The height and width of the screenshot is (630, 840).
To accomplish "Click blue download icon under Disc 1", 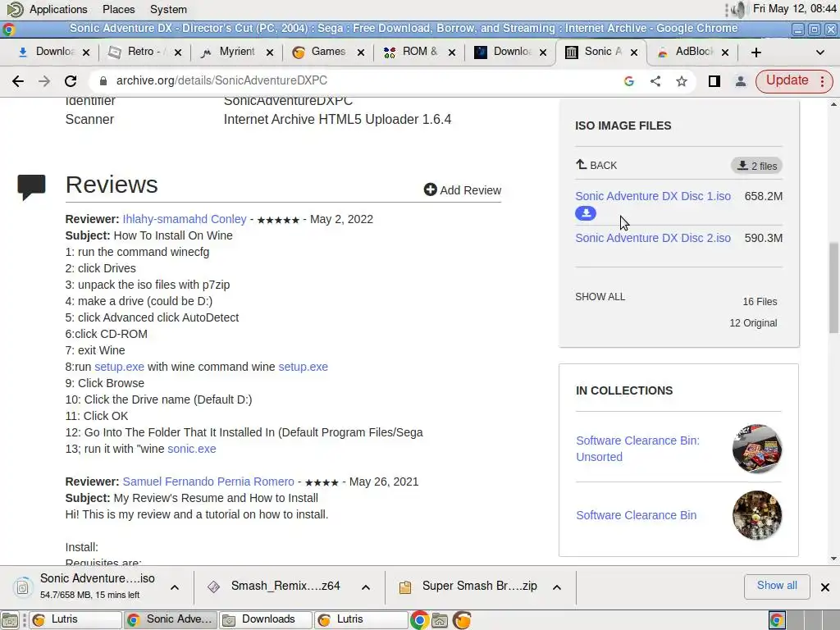I will click(x=586, y=213).
